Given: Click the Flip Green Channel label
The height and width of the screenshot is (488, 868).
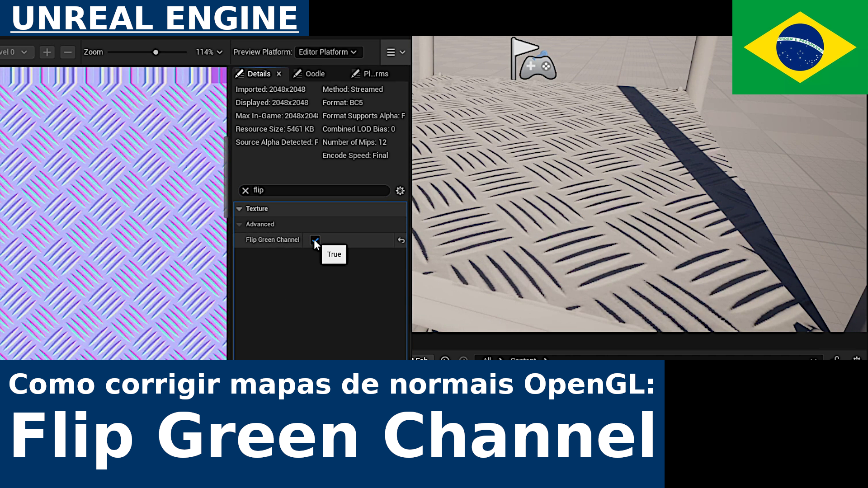Looking at the screenshot, I should point(273,240).
